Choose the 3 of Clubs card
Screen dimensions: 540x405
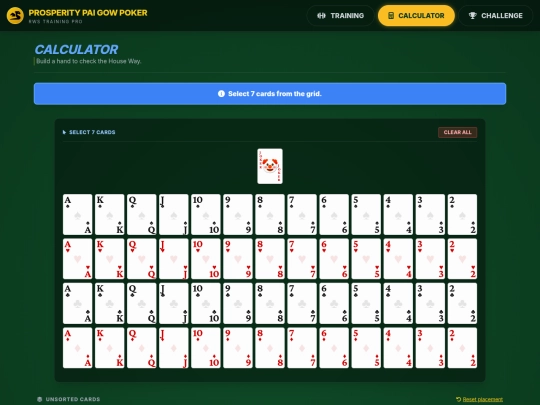[x=430, y=303]
